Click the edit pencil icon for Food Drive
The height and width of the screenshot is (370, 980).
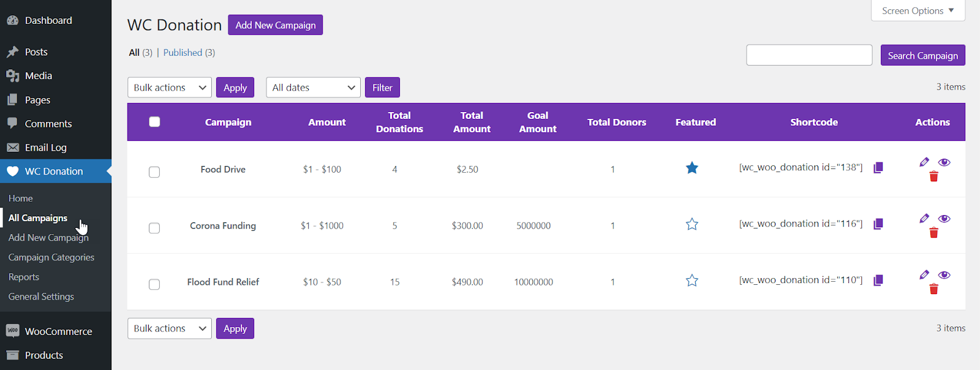tap(924, 162)
